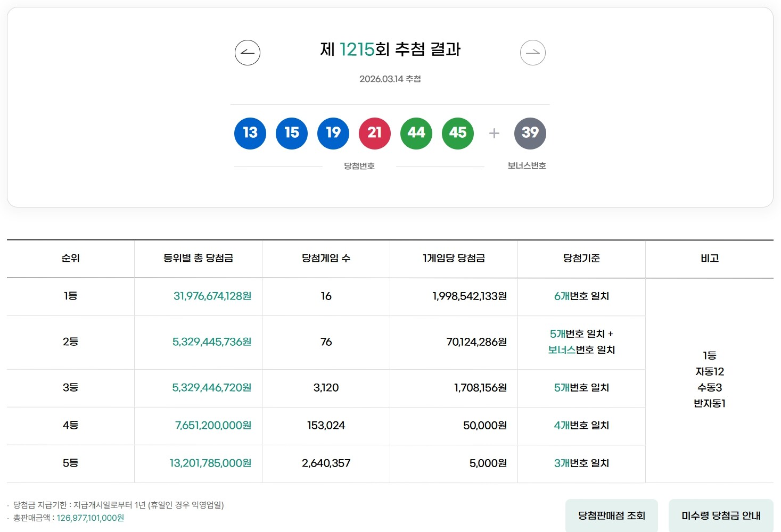Select green winning ball 44
The width and height of the screenshot is (781, 532).
(416, 134)
